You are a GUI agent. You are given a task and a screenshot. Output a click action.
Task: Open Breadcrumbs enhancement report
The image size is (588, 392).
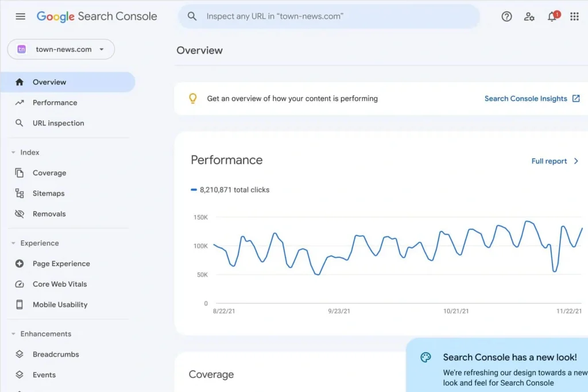[x=68, y=354]
